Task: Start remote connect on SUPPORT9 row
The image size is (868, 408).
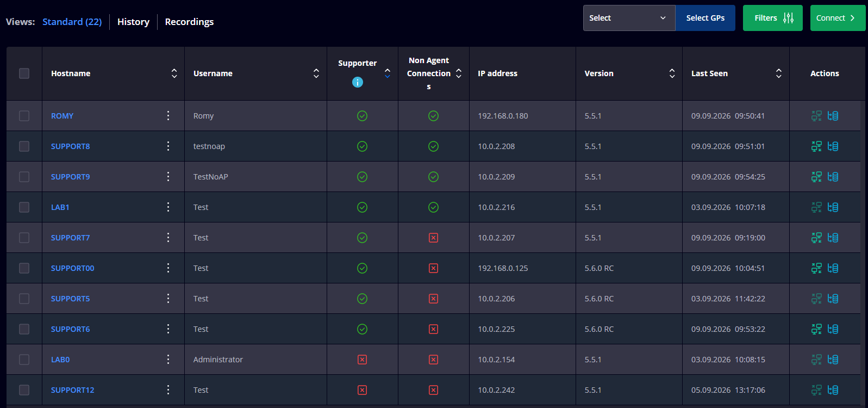Action: 816,177
